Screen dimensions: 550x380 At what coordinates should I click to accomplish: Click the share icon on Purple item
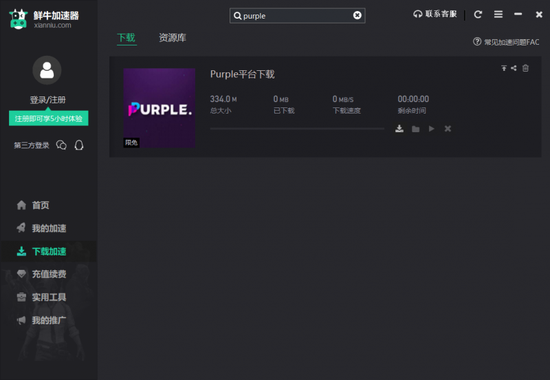[514, 68]
